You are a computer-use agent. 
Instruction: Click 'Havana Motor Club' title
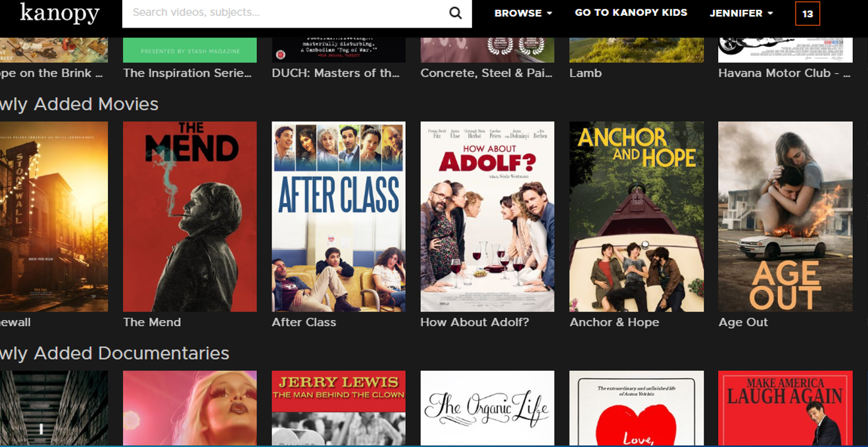pyautogui.click(x=784, y=73)
